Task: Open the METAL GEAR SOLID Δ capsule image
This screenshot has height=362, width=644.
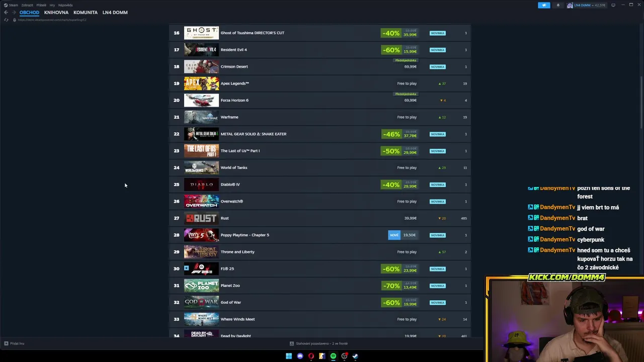Action: tap(201, 134)
